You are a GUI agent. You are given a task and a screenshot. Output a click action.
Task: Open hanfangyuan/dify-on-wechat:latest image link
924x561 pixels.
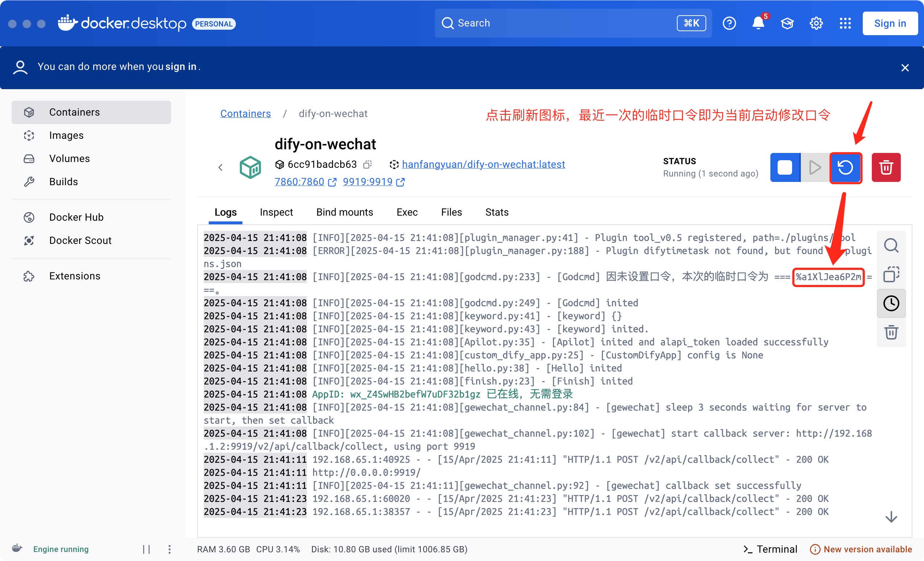point(483,165)
